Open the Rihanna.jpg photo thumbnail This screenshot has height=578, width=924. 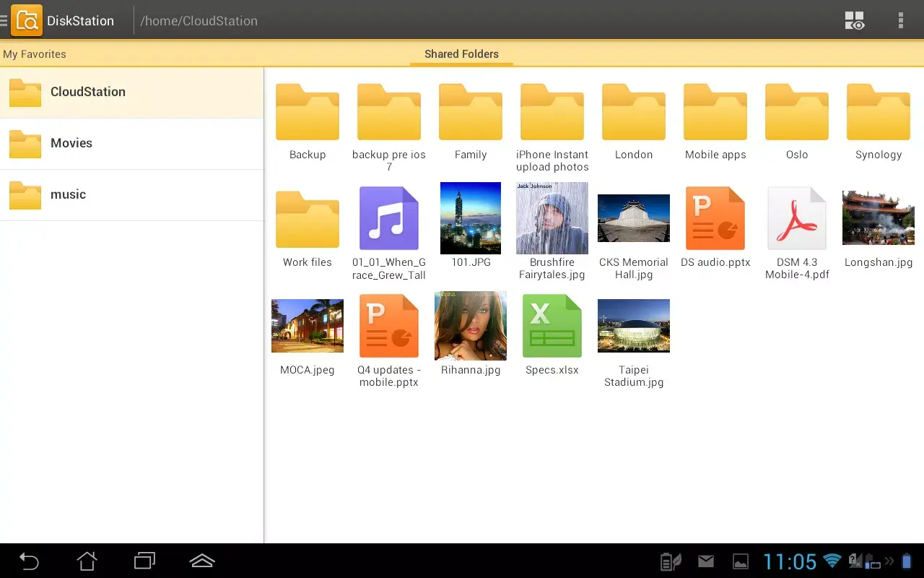pyautogui.click(x=471, y=325)
